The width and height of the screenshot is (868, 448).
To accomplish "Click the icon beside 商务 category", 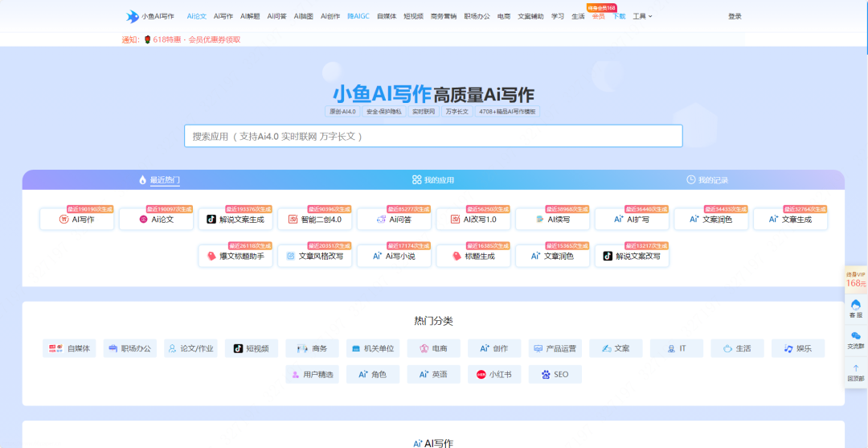I will (302, 348).
